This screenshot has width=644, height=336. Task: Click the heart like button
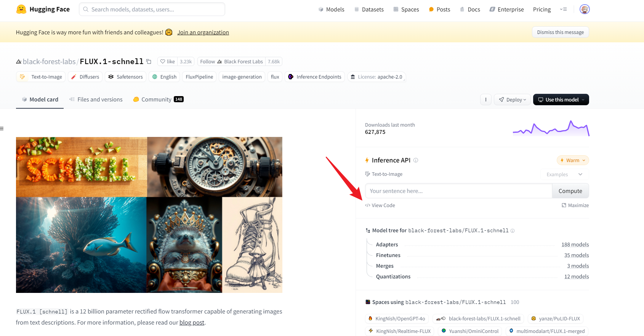(x=167, y=61)
